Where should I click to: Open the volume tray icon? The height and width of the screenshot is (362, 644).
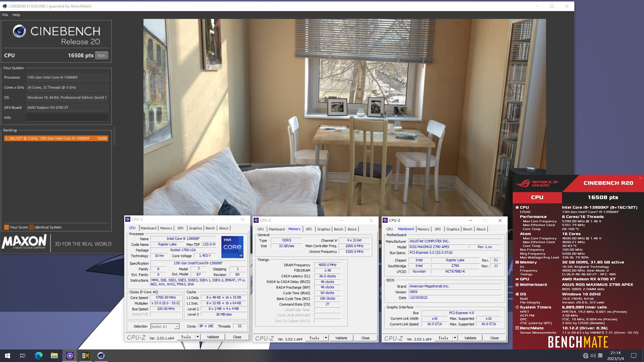point(593,355)
